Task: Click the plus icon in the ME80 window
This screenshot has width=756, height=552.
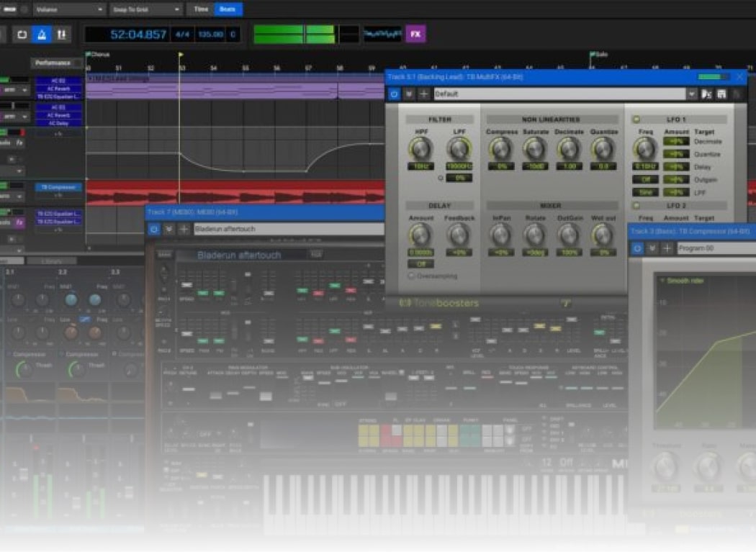Action: pos(184,229)
